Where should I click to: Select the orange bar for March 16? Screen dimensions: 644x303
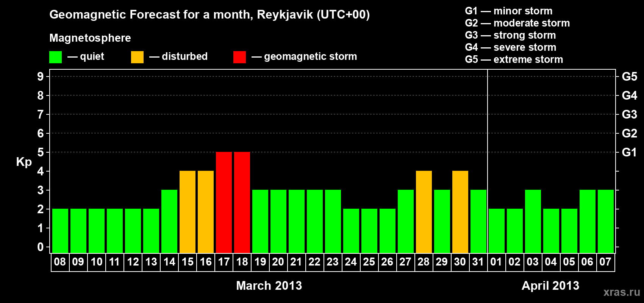coord(206,212)
